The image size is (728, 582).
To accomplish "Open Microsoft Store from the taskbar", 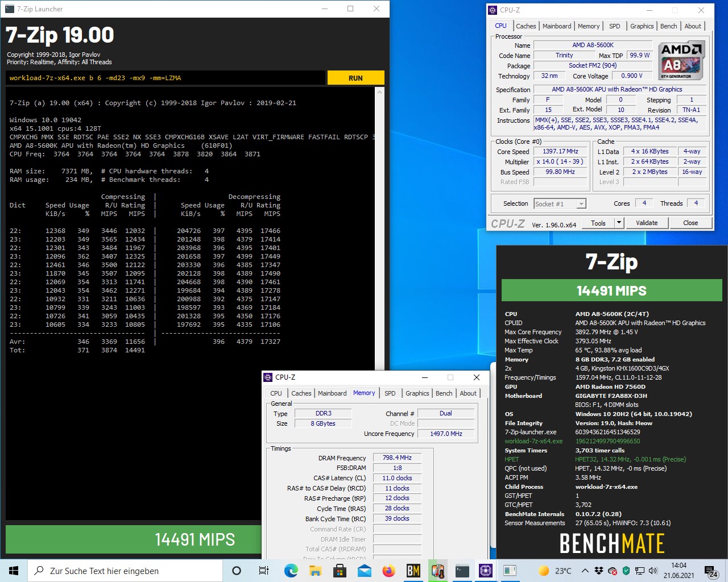I will 340,571.
